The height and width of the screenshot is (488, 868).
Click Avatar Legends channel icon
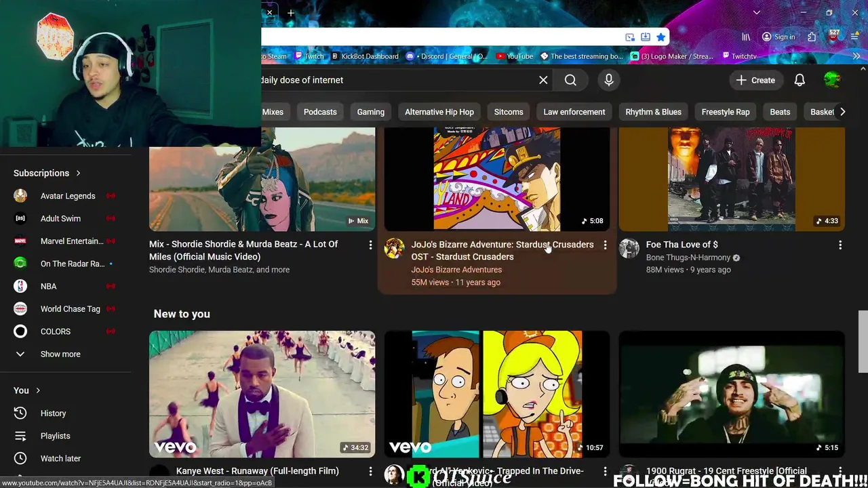pos(20,196)
